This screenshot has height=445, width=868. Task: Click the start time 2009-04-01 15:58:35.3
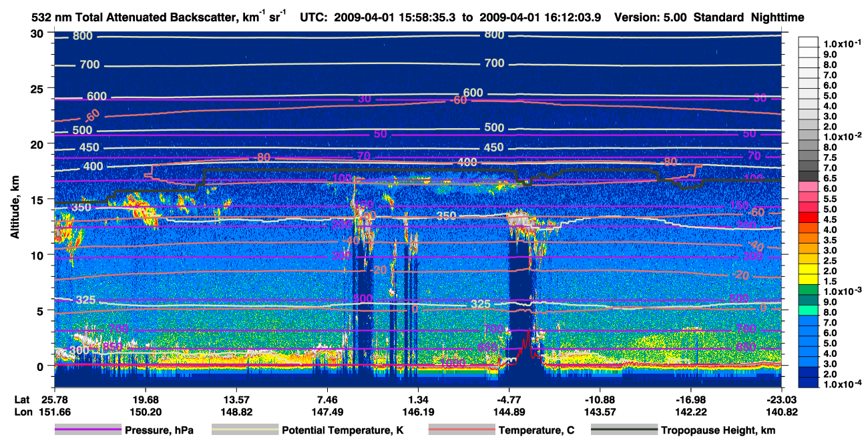tap(393, 17)
